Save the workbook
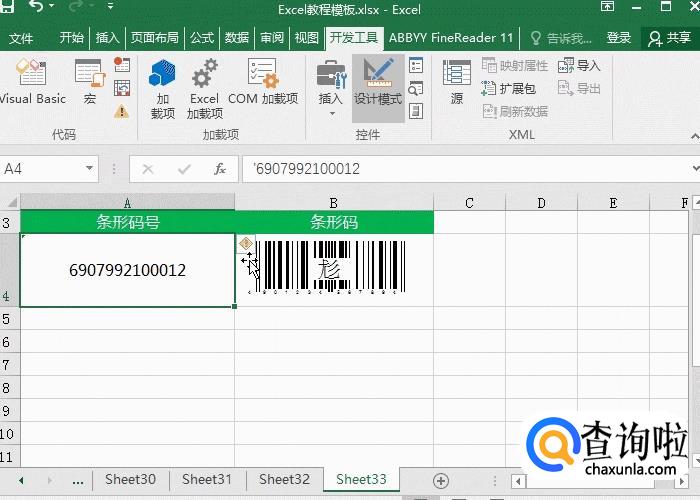Screen dimensions: 700x500 pos(7,6)
